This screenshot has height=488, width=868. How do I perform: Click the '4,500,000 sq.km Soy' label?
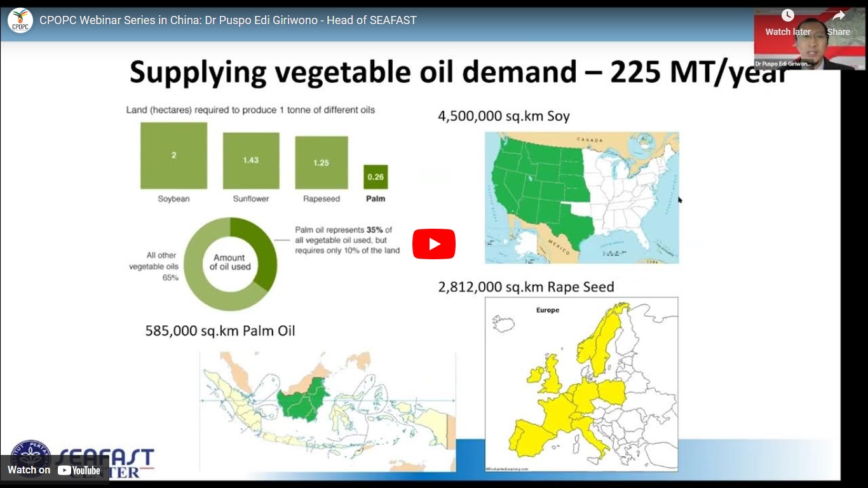[x=504, y=116]
